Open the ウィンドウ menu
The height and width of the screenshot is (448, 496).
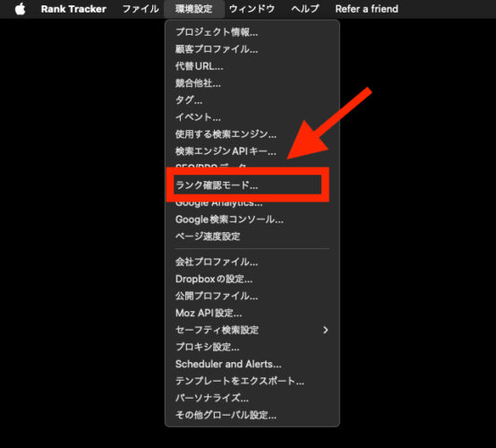252,9
